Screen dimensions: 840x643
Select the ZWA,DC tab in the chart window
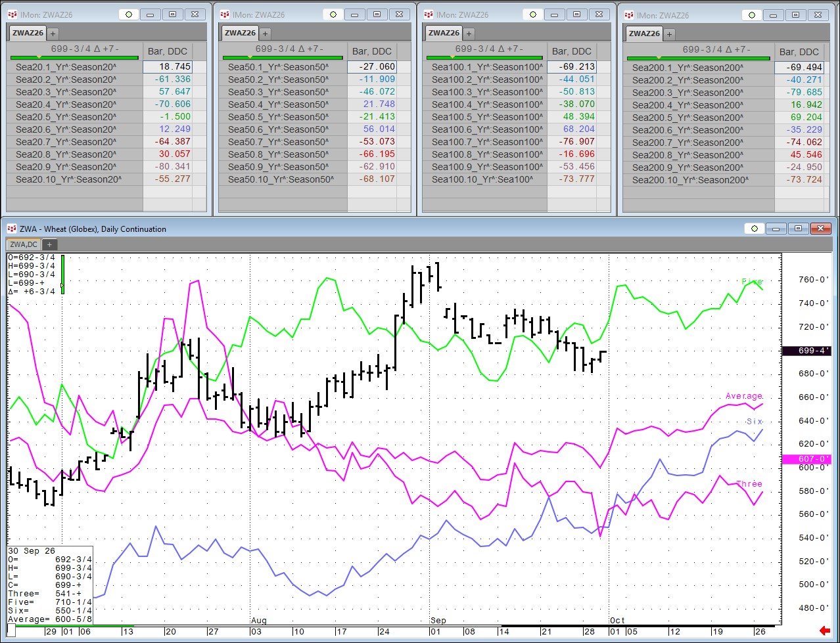point(25,244)
